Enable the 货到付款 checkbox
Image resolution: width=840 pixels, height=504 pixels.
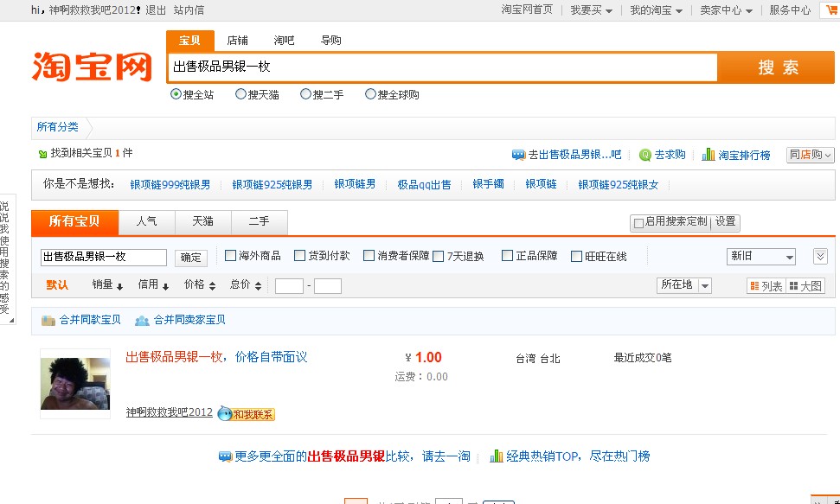tap(299, 256)
